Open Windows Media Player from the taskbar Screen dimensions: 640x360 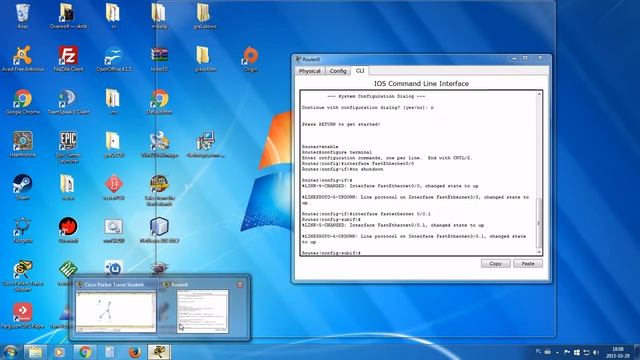(x=60, y=352)
